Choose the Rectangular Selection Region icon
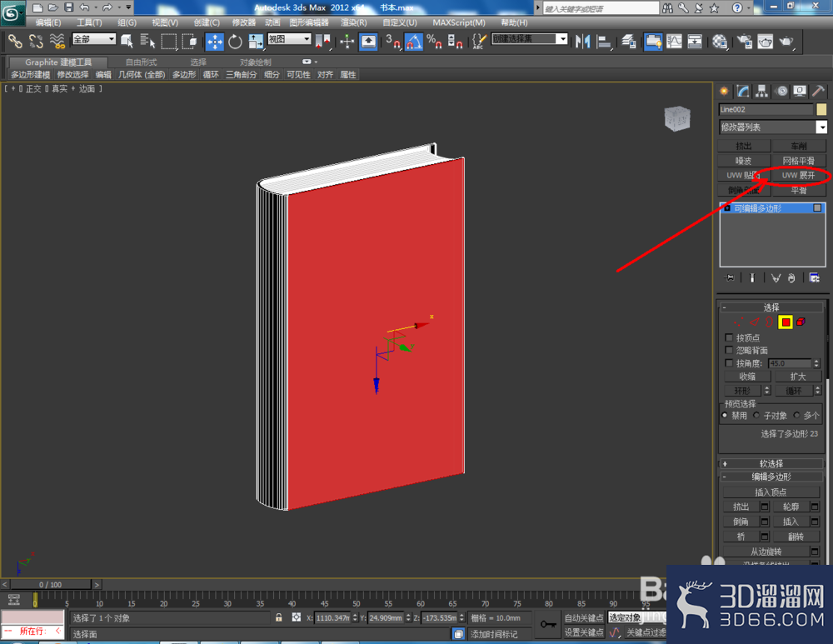The width and height of the screenshot is (833, 644). (169, 41)
